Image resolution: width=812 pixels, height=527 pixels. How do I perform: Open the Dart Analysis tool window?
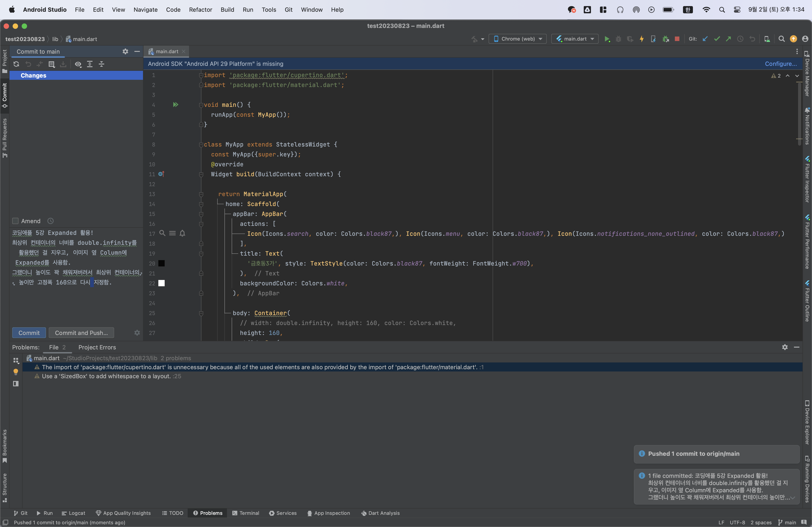tap(380, 513)
